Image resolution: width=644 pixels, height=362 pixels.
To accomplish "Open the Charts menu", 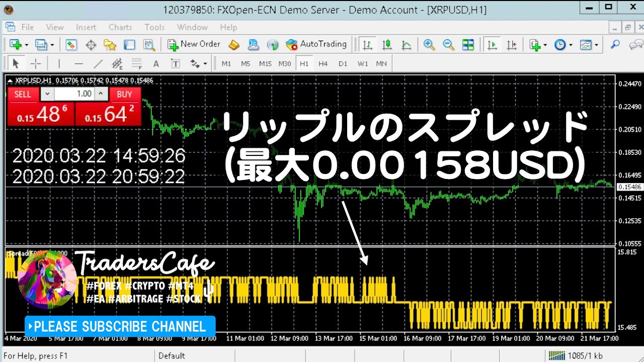I will [x=120, y=27].
